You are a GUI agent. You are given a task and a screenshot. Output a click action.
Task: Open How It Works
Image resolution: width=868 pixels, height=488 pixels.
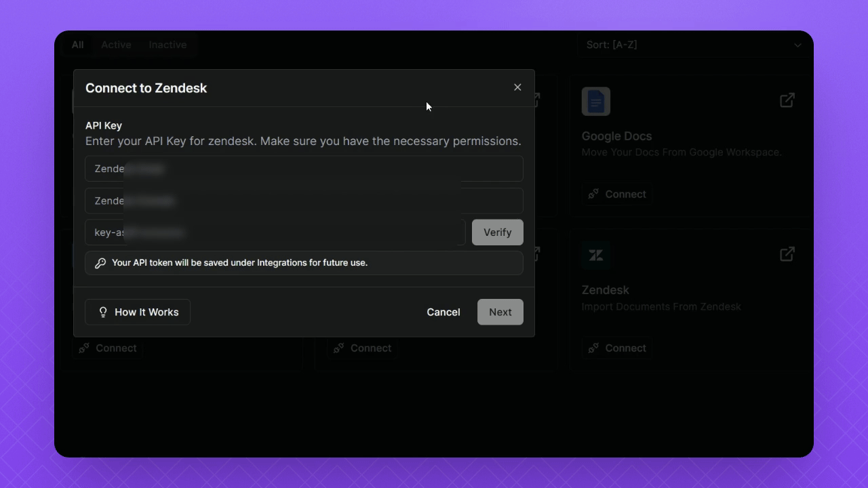[x=138, y=312]
